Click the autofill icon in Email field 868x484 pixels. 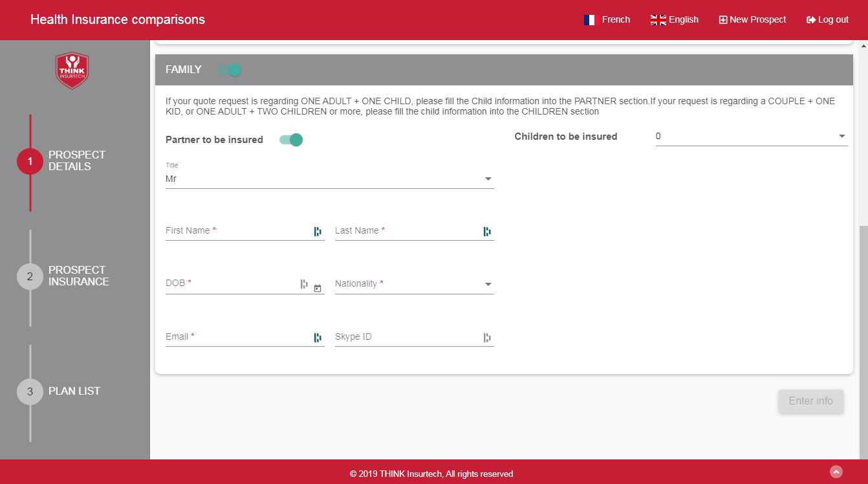(x=318, y=338)
